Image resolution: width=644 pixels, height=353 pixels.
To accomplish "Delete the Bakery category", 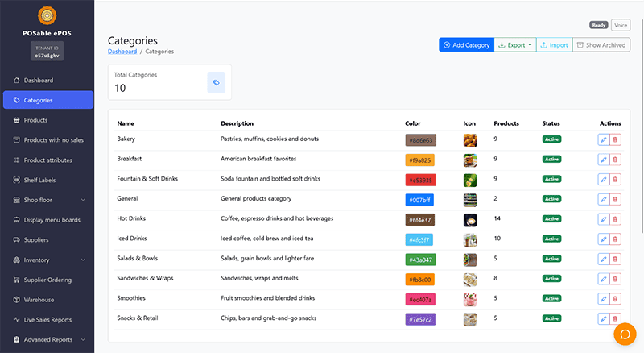I will [x=615, y=139].
